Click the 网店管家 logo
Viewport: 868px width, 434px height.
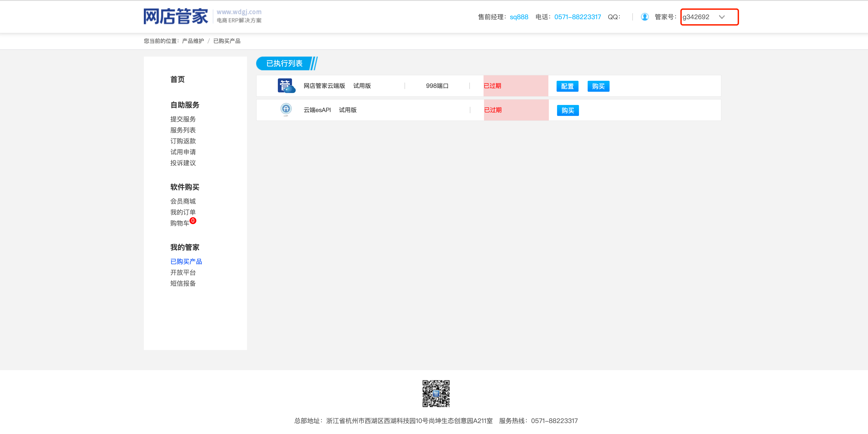[x=176, y=16]
